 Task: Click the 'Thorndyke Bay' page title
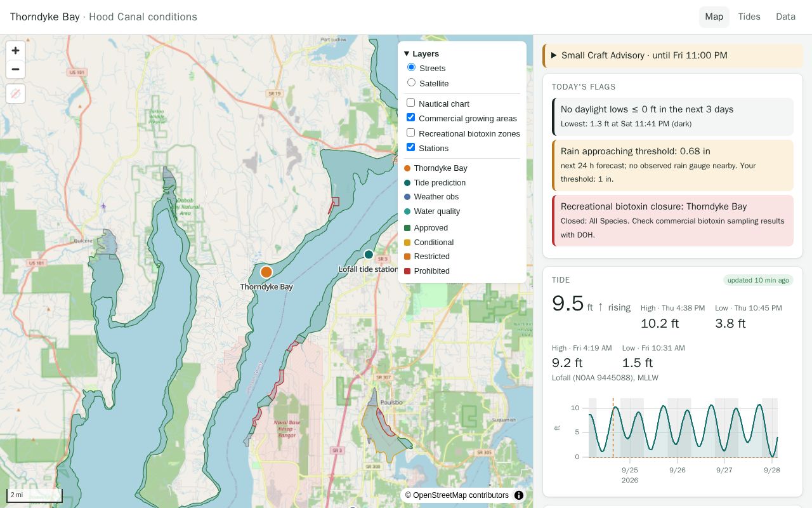[x=44, y=17]
